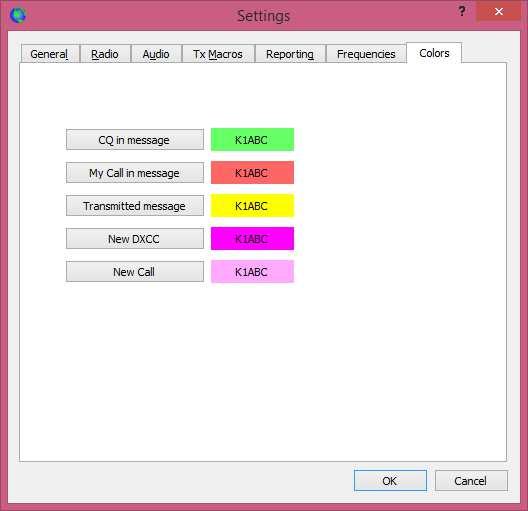
Task: Click the New Call button
Action: click(135, 272)
